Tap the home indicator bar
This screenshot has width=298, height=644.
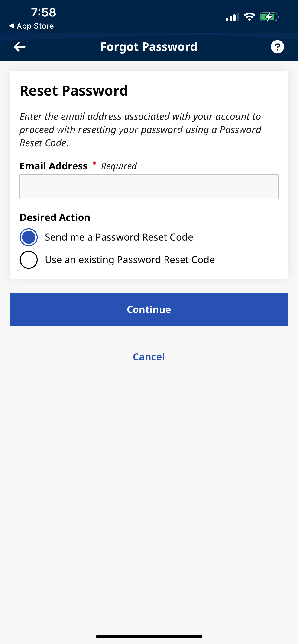point(149,637)
